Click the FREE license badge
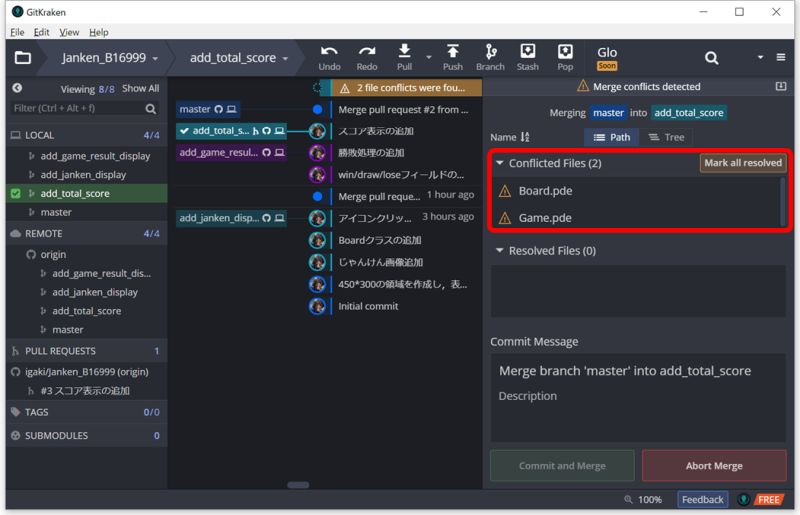Viewport: 800px width, 515px height. 768,499
